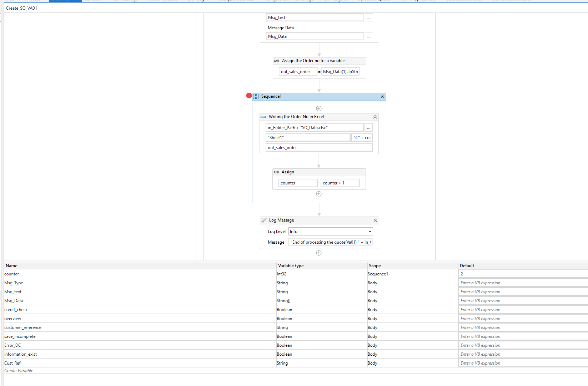Viewport: 588px width, 386px height.
Task: Click the browse button next to the SO_Data.xlsx path
Action: (368, 127)
